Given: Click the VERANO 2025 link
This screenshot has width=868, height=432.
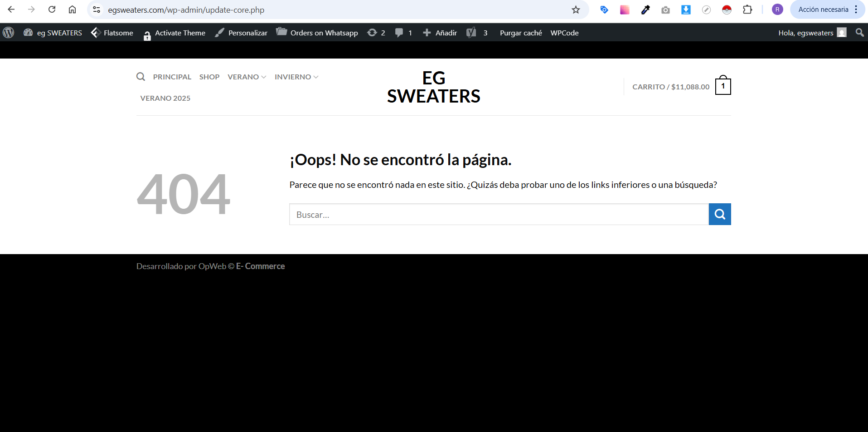Looking at the screenshot, I should pos(165,98).
